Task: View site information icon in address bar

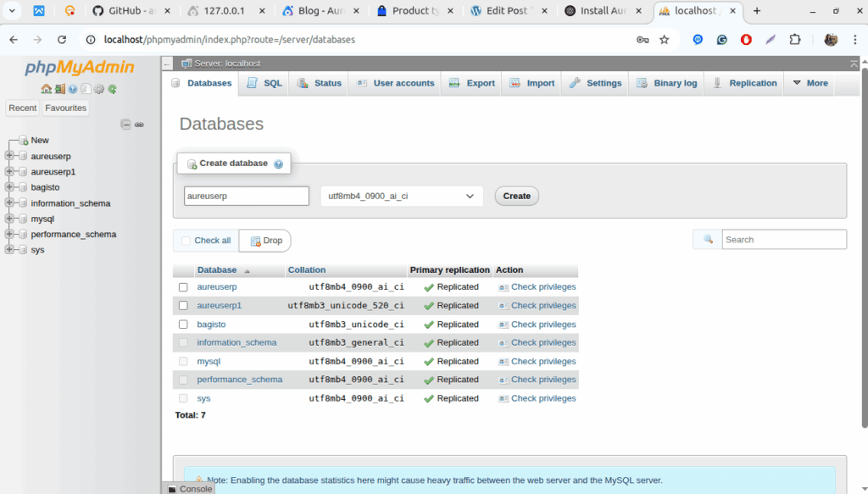Action: [91, 40]
